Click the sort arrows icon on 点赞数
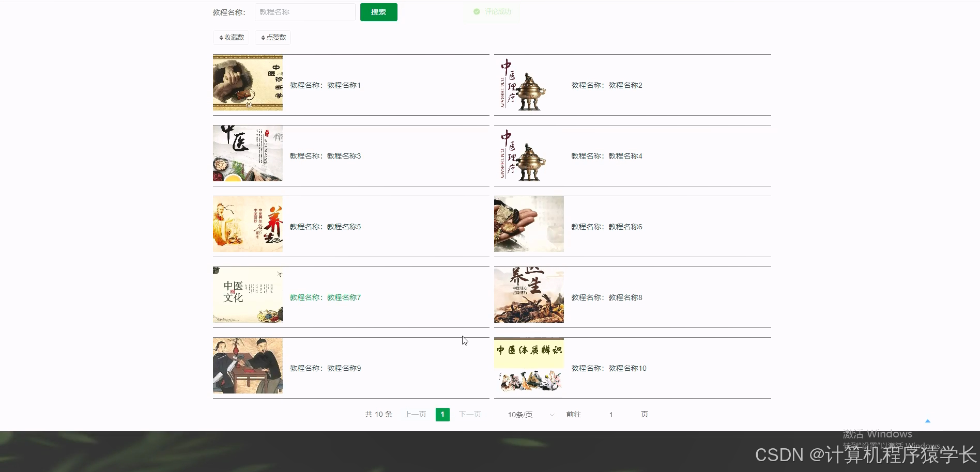 (262, 37)
